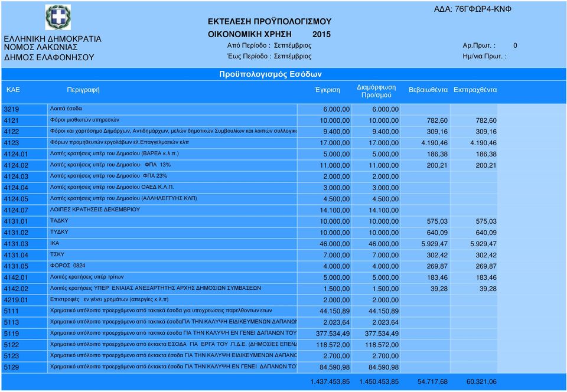Click the Ημ/νια Πρωτ. label
The height and width of the screenshot is (392, 567).
484,56
